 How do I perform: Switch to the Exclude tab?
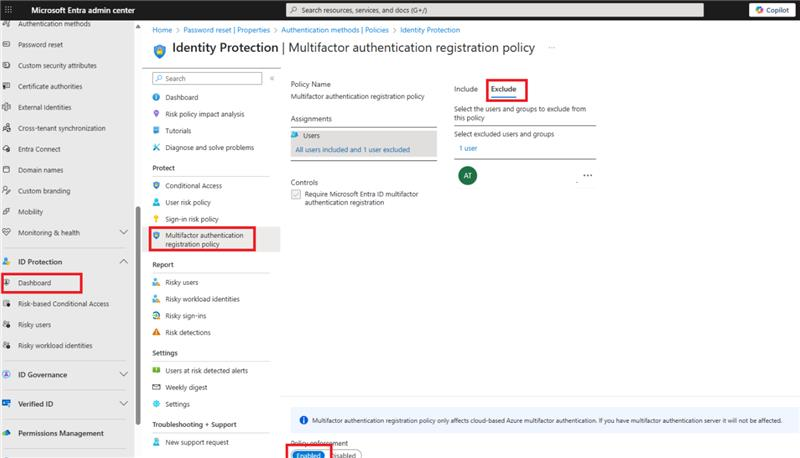504,89
